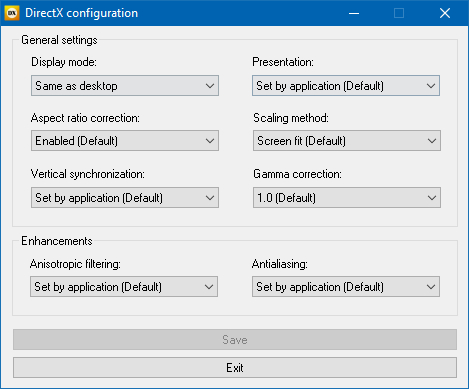
Task: Click the DirectX configuration title text
Action: click(x=81, y=13)
